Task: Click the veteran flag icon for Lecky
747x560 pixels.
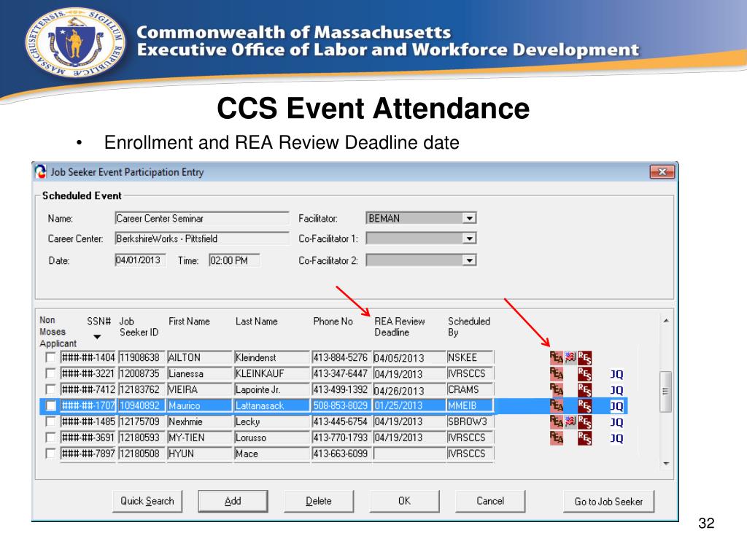Action: click(570, 421)
